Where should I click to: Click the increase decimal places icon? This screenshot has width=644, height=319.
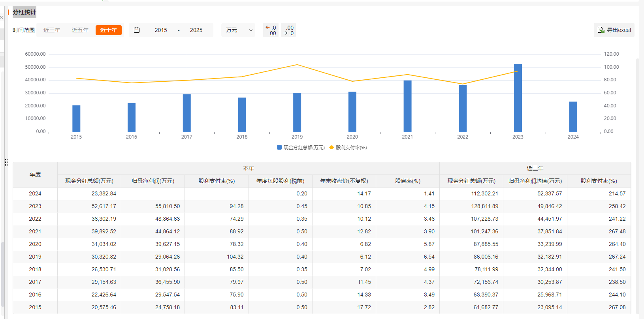271,30
